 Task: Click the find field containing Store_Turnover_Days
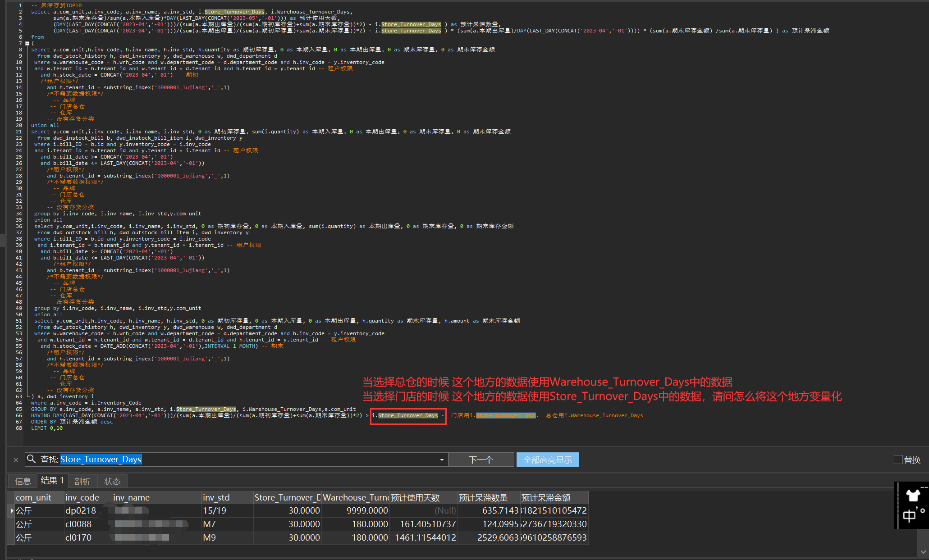click(236, 460)
